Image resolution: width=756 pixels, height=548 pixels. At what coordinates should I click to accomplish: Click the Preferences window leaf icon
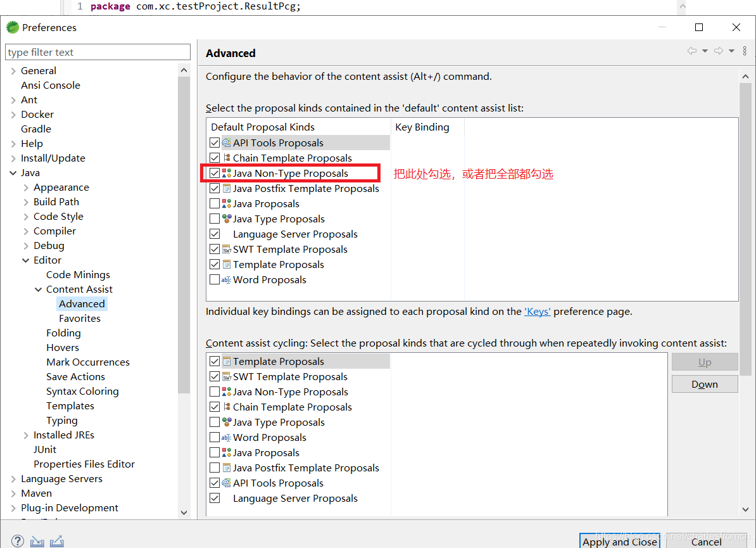(x=13, y=27)
